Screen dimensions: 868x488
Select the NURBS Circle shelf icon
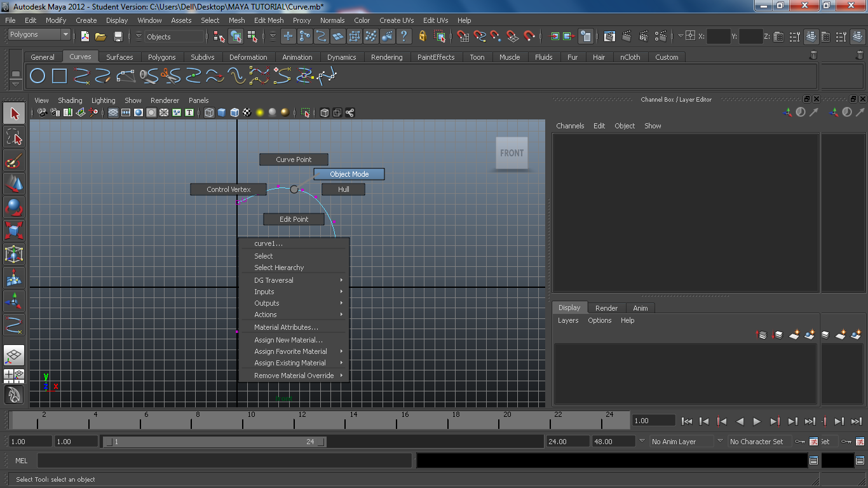click(x=37, y=77)
